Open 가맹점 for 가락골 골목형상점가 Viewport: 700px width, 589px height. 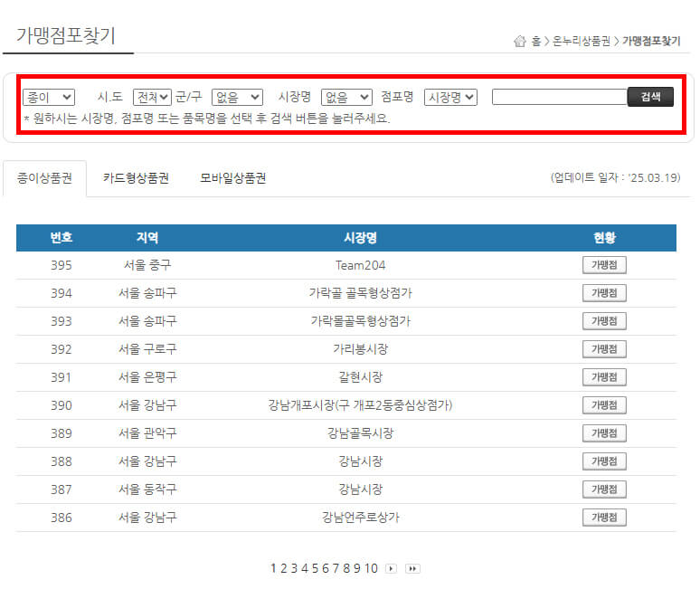pos(604,293)
